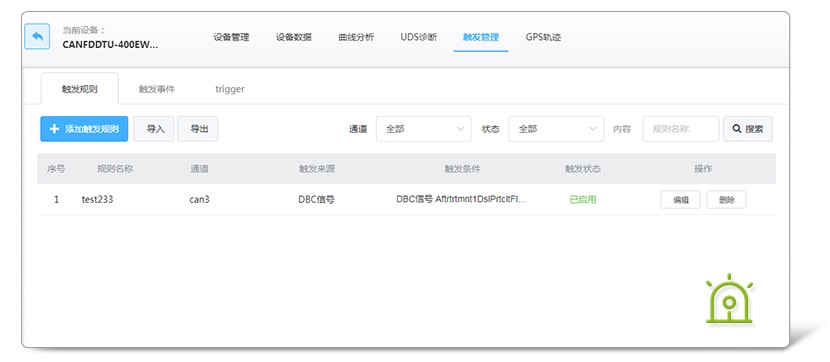Click the 触发来源 column header
Viewport: 830px width, 362px height.
(x=317, y=169)
